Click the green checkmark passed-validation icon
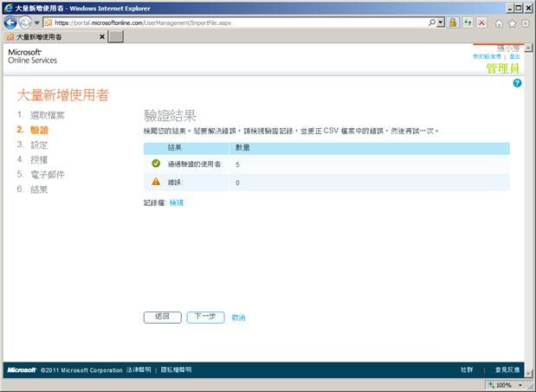Viewport: 536px width, 392px height. (156, 164)
